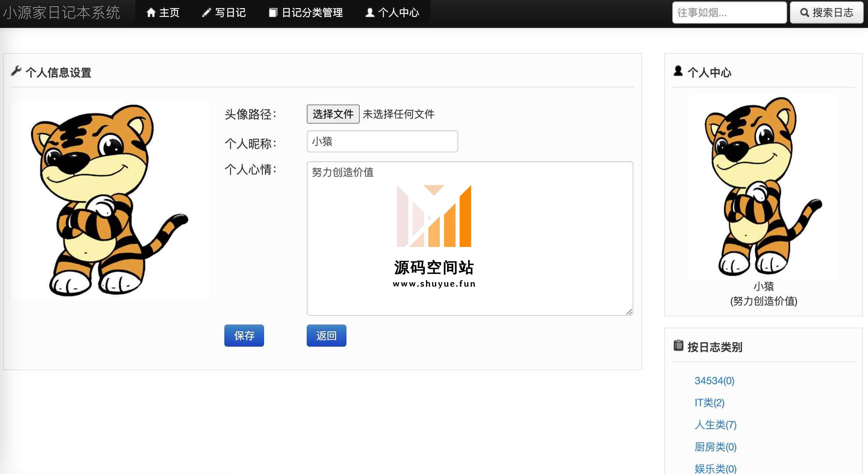This screenshot has width=868, height=474.
Task: Click the magnifier icon in 搜索日志 button
Action: click(805, 13)
